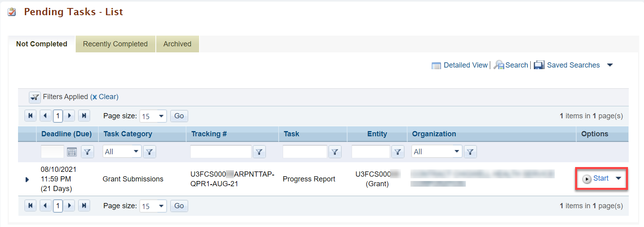Sort by Tracking # column header

coord(209,134)
